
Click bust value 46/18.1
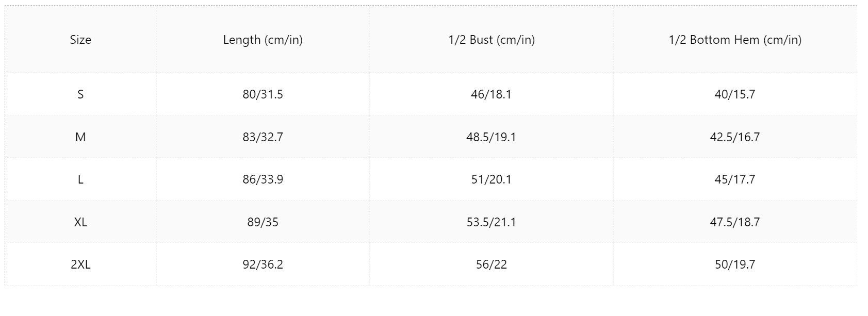tap(492, 94)
